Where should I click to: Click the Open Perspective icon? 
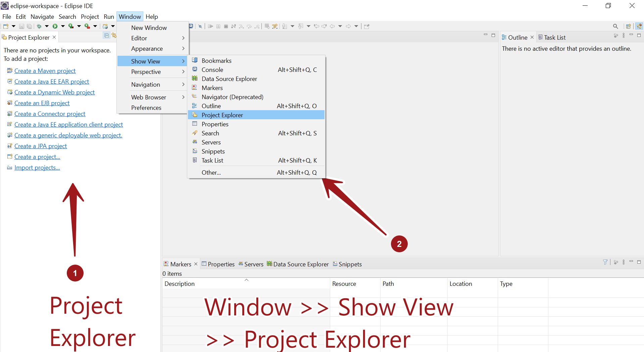[628, 26]
